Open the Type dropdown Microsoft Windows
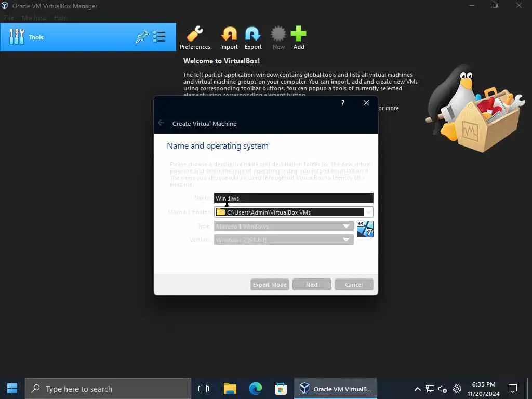This screenshot has height=399, width=532. coord(284,227)
